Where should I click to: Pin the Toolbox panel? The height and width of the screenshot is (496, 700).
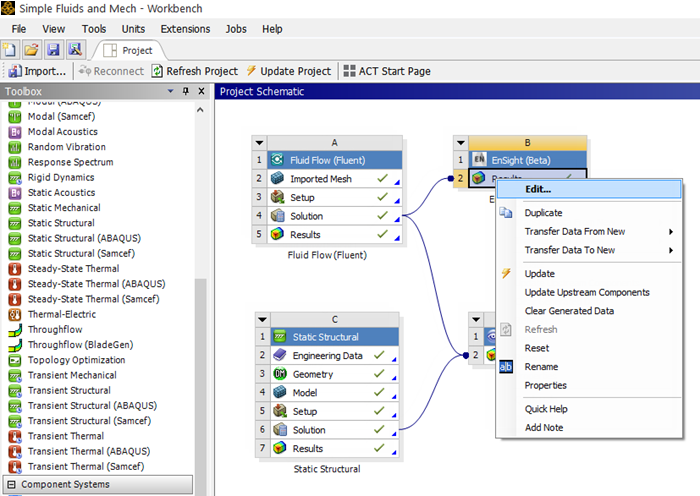(186, 91)
